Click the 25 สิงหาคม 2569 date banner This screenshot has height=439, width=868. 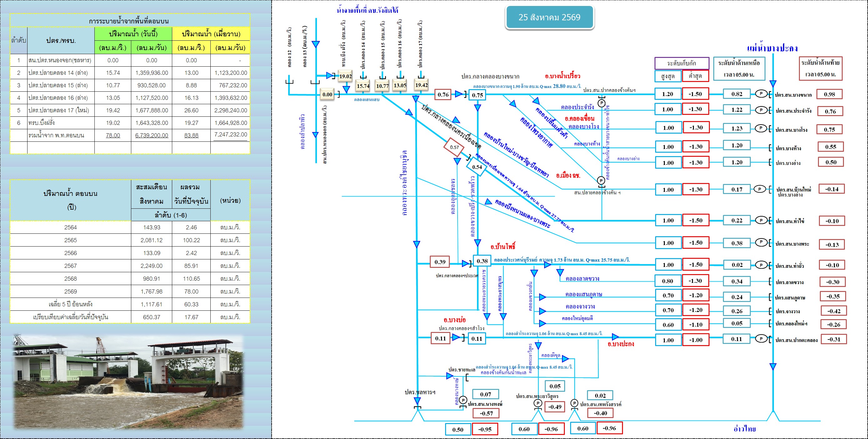point(549,17)
